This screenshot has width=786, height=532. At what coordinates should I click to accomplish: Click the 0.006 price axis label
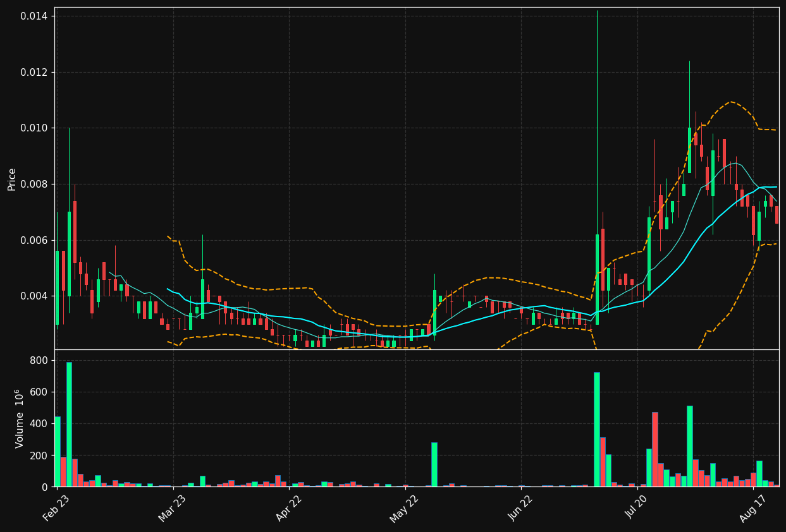(34, 240)
